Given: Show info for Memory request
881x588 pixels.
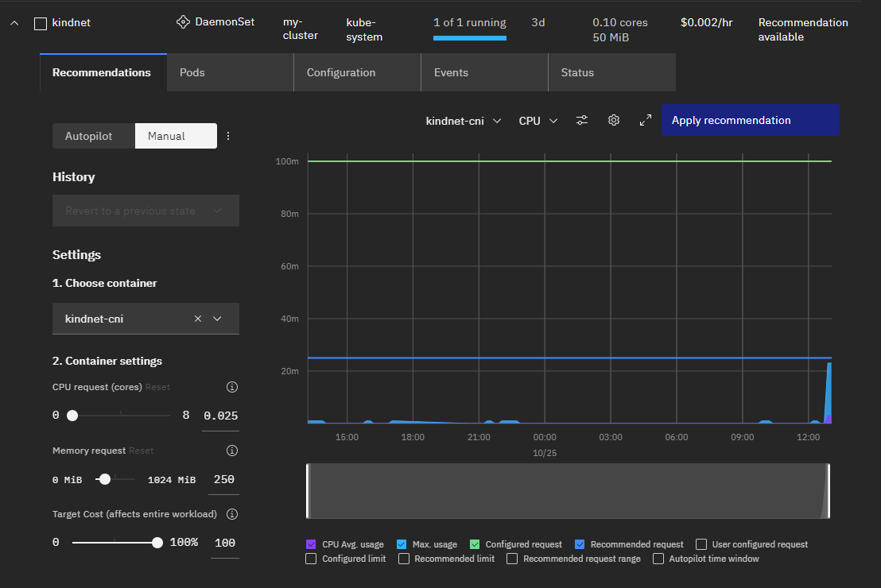Looking at the screenshot, I should [x=232, y=451].
